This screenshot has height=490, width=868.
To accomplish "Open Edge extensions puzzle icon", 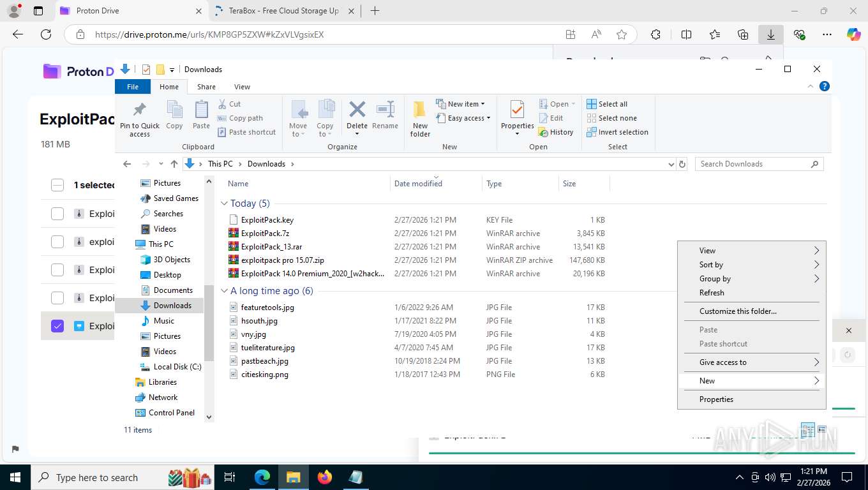I will click(x=655, y=34).
